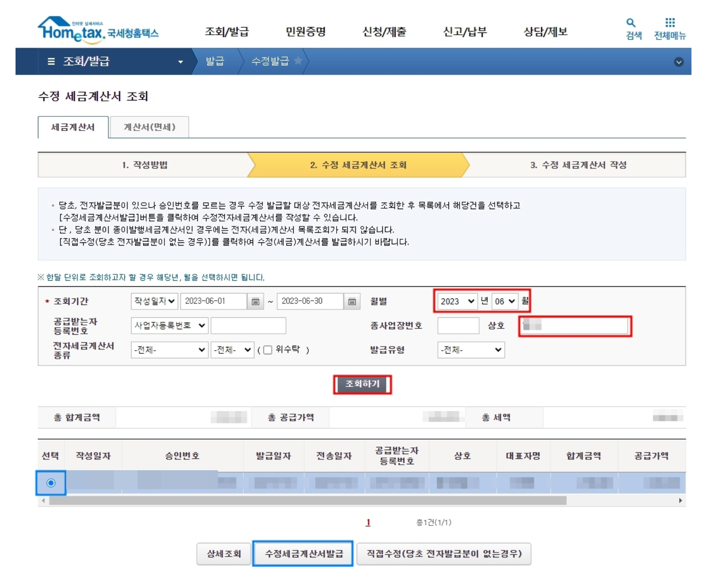
Task: Open the 작성일자 dropdown
Action: click(153, 301)
